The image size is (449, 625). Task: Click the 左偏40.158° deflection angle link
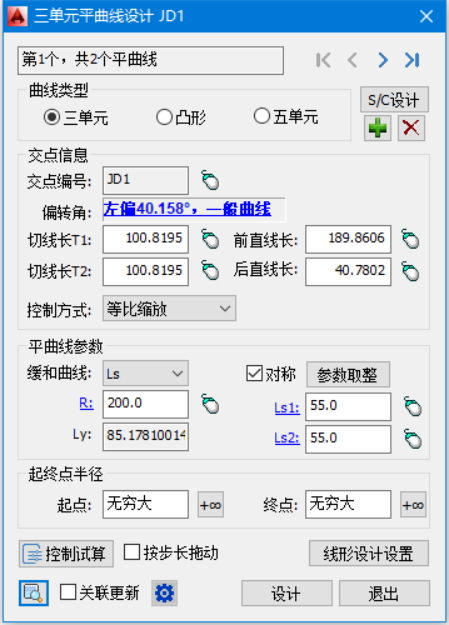point(187,209)
